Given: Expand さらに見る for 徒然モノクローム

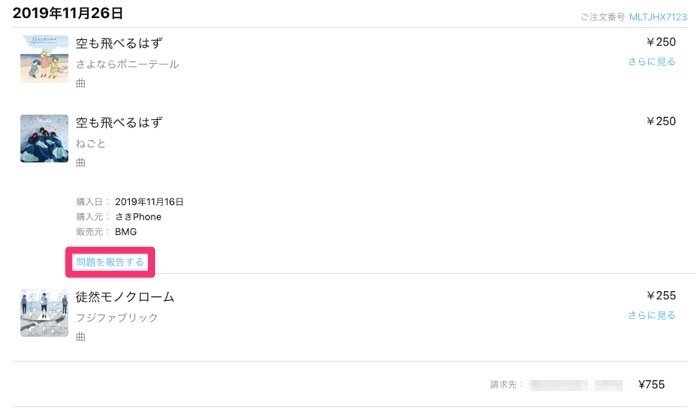Looking at the screenshot, I should coord(651,315).
